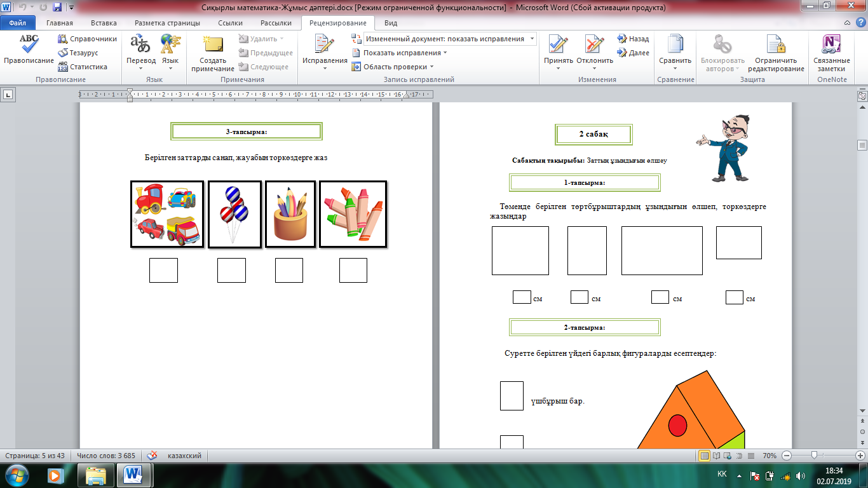Open the Windows Start menu
Viewport: 868px width, 488px height.
(x=17, y=475)
